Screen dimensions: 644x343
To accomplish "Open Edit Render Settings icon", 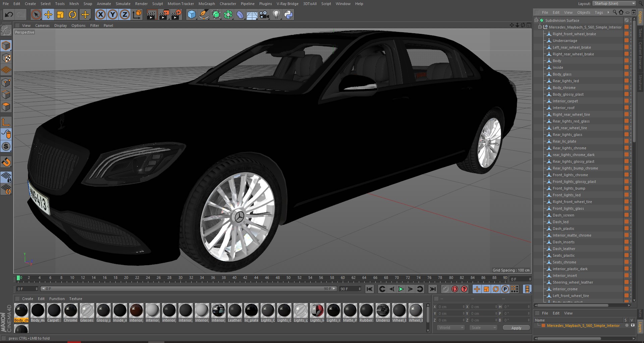I will tap(176, 14).
